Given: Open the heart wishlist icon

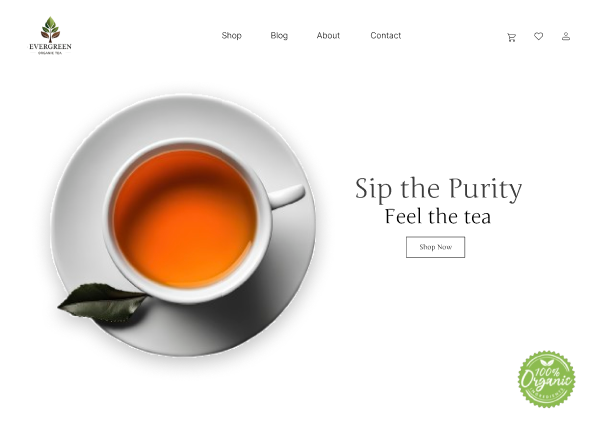Looking at the screenshot, I should click(x=538, y=36).
